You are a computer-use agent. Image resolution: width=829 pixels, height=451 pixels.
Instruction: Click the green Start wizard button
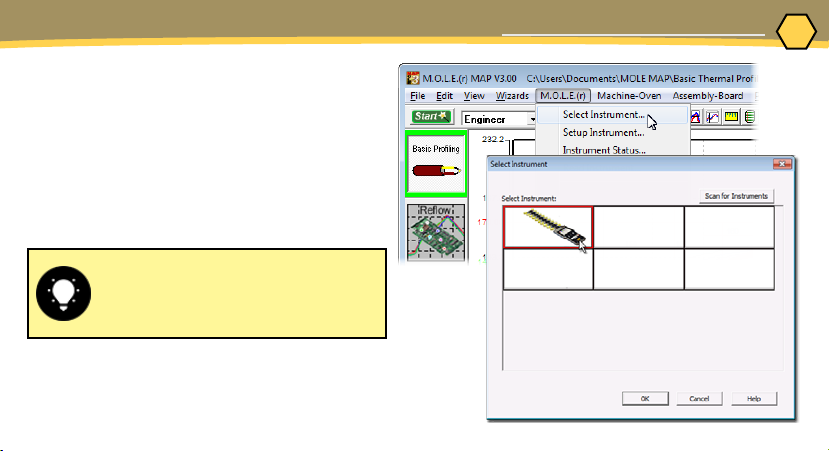click(431, 116)
